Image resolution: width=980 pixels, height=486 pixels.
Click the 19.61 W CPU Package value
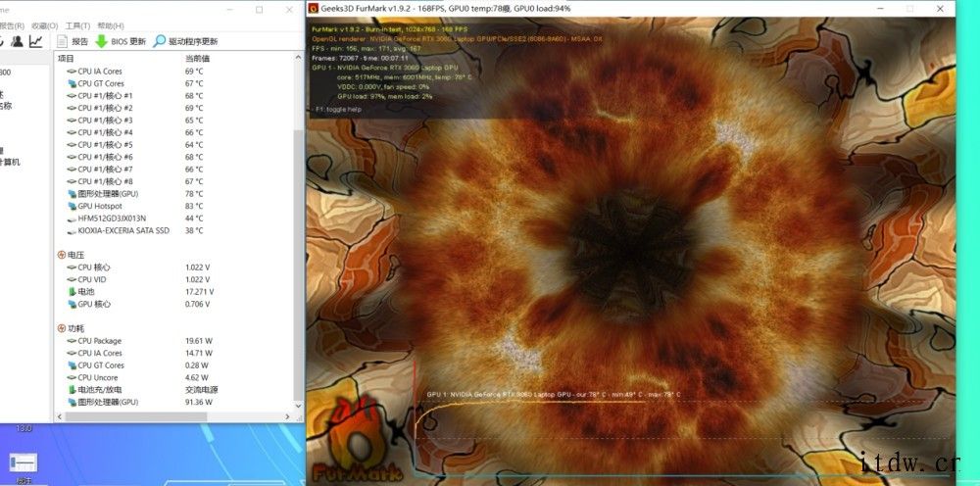198,341
